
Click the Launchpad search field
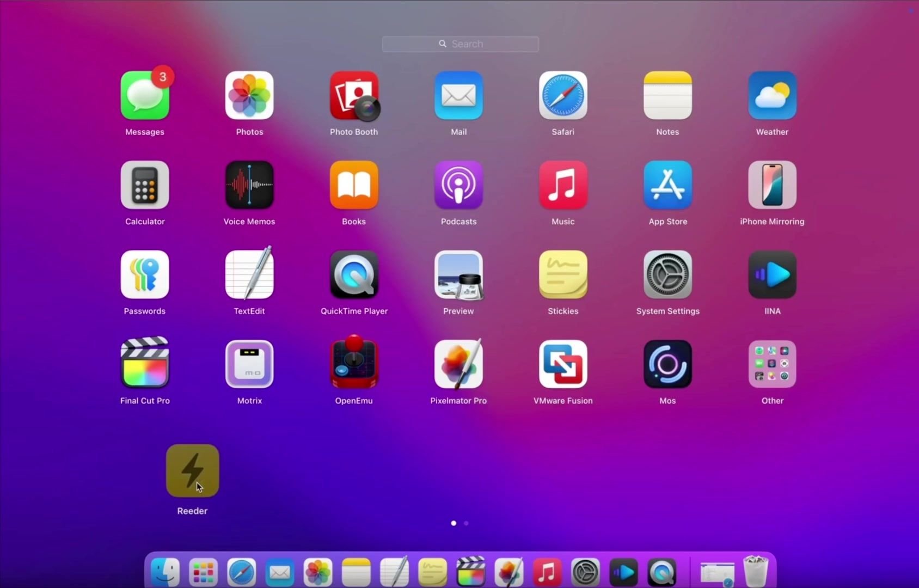click(461, 44)
